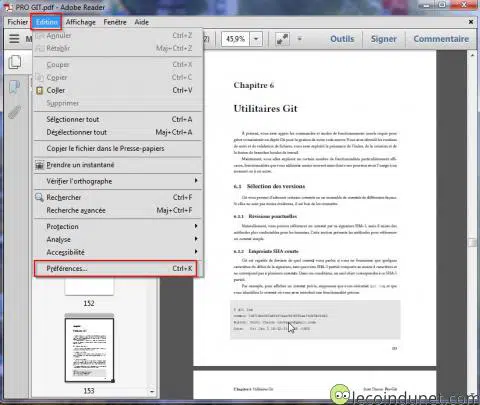Click the snapshot camera icon
Image resolution: width=480 pixels, height=405 pixels.
tap(40, 165)
